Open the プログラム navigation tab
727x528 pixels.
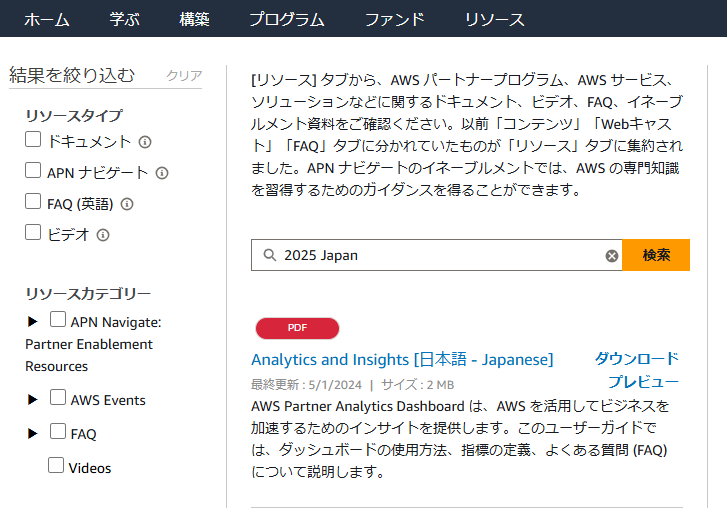(287, 19)
